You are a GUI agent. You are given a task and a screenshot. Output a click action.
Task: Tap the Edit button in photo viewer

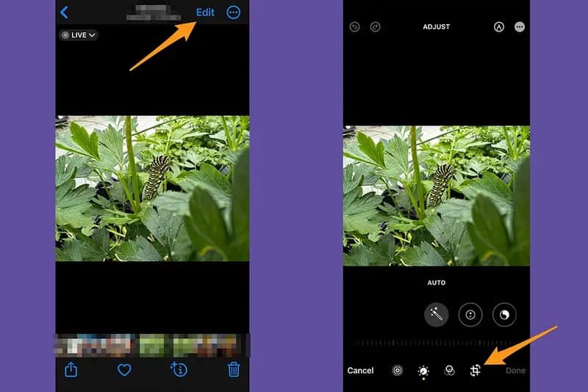(205, 12)
